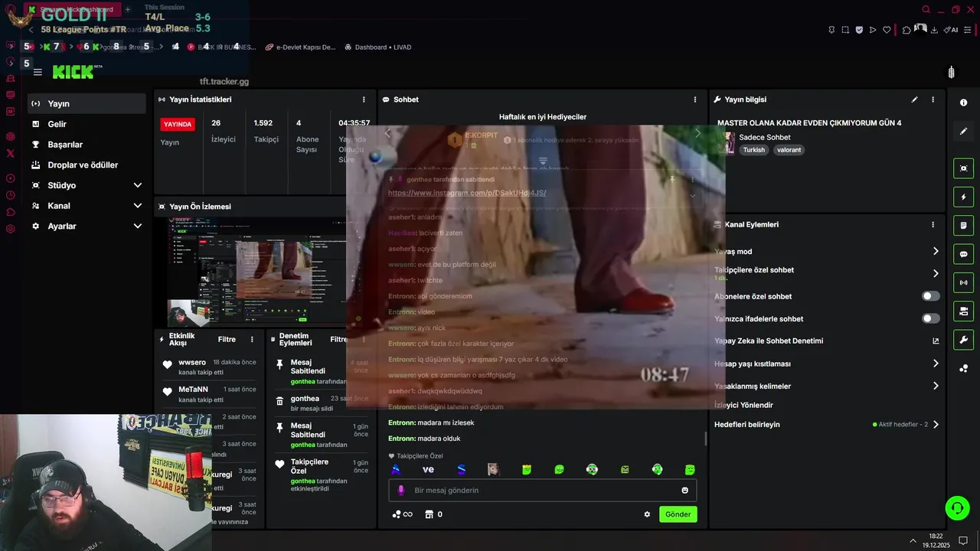Open Hesap yaşı kısıtlaması arrow
Image resolution: width=980 pixels, height=551 pixels.
(936, 364)
